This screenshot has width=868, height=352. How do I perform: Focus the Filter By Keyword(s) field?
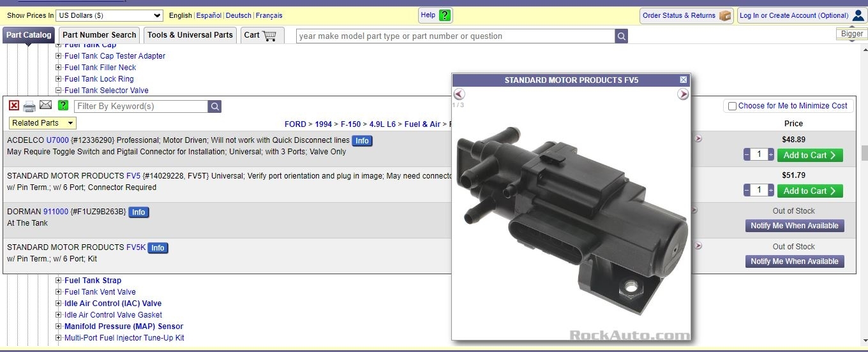coord(141,106)
